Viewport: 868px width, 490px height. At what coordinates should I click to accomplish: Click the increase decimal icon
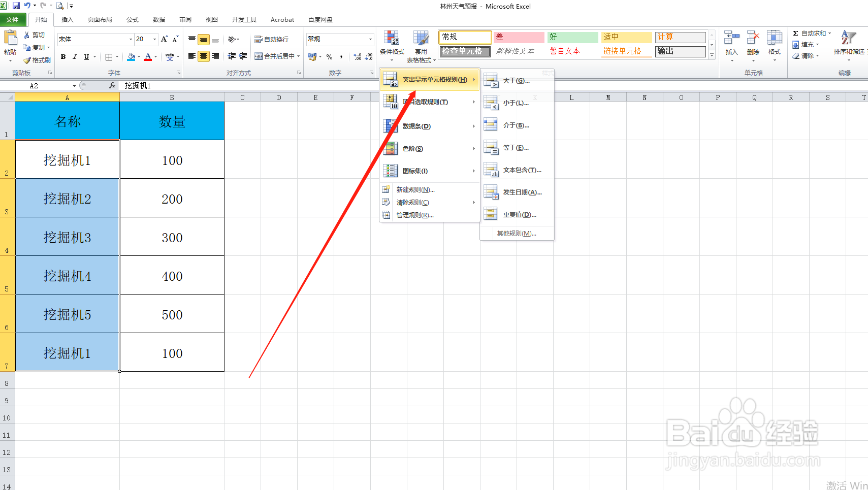(x=358, y=57)
